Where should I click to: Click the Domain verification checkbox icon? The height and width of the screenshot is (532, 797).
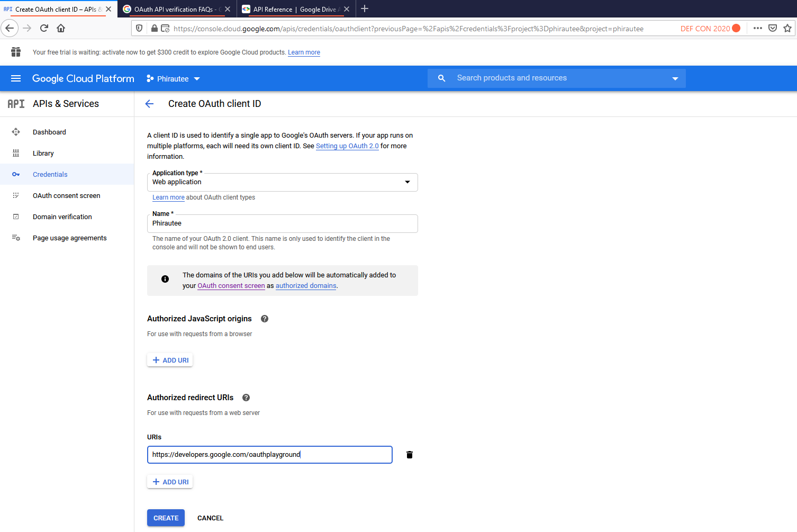coord(16,217)
